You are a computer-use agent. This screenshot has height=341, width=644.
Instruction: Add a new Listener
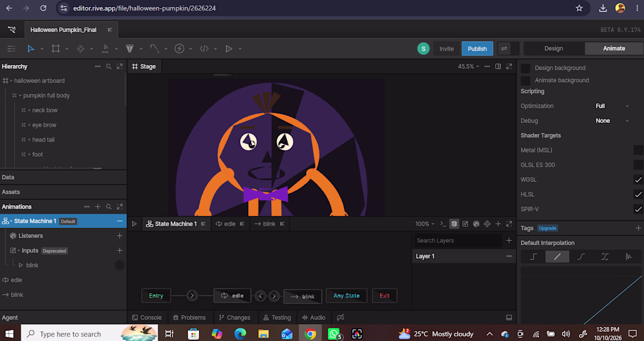tap(119, 236)
